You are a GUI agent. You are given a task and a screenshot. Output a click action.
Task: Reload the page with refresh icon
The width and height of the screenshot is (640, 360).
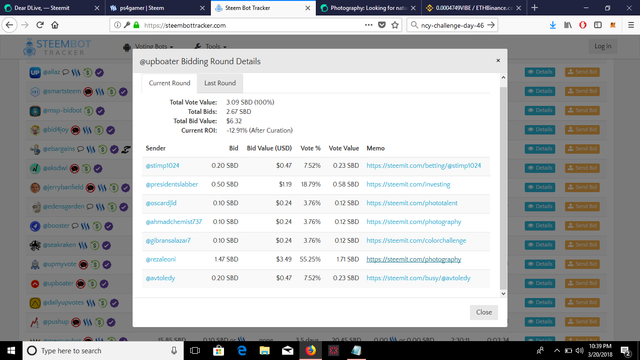pos(40,25)
